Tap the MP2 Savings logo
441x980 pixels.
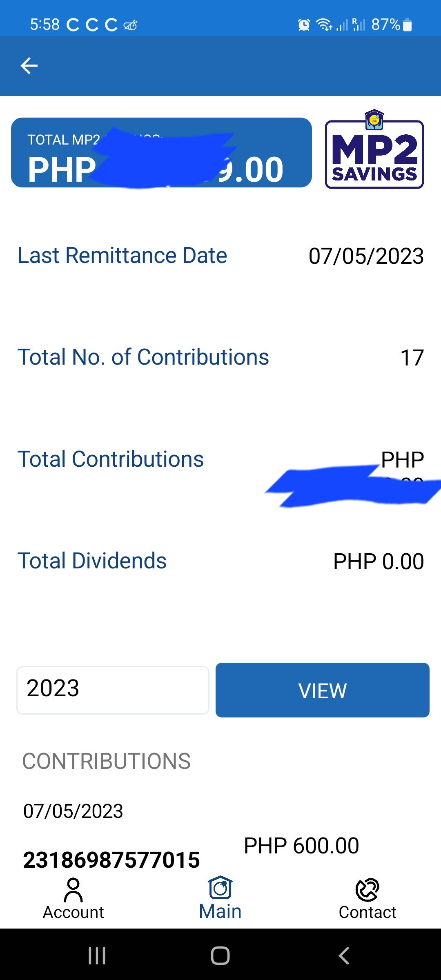click(x=374, y=149)
